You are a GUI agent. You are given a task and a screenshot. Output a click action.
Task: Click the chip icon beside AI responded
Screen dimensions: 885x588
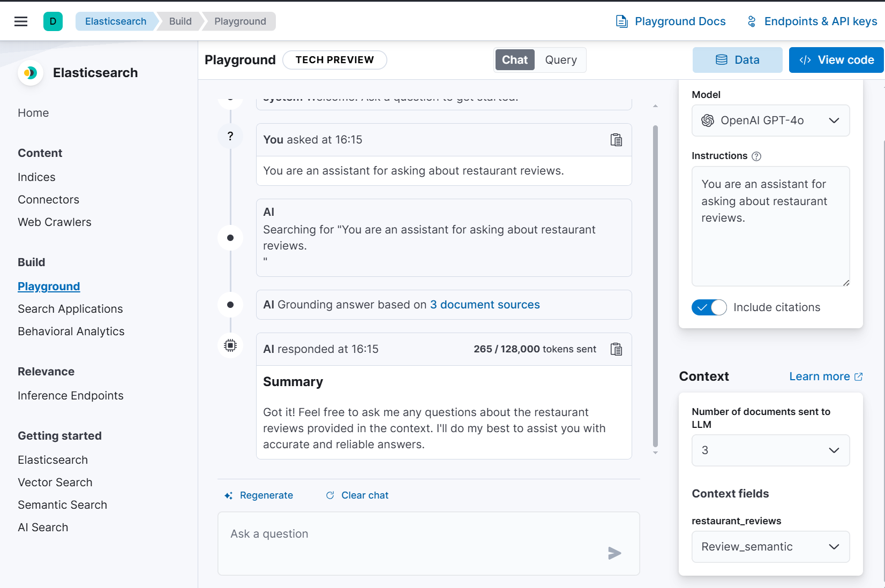(x=230, y=345)
